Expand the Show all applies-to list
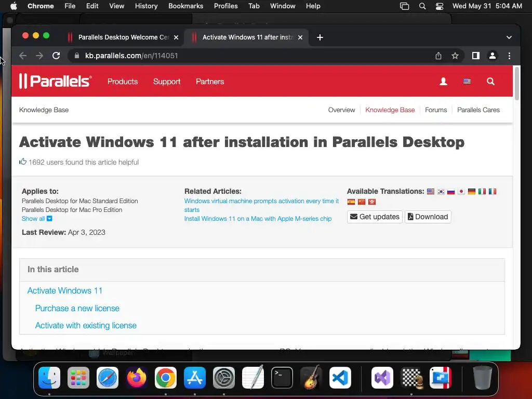Image resolution: width=532 pixels, height=399 pixels. 37,219
